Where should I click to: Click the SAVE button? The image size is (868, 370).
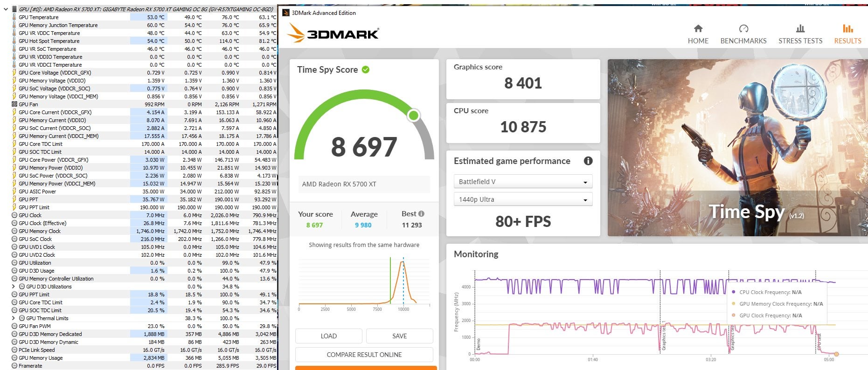[400, 336]
